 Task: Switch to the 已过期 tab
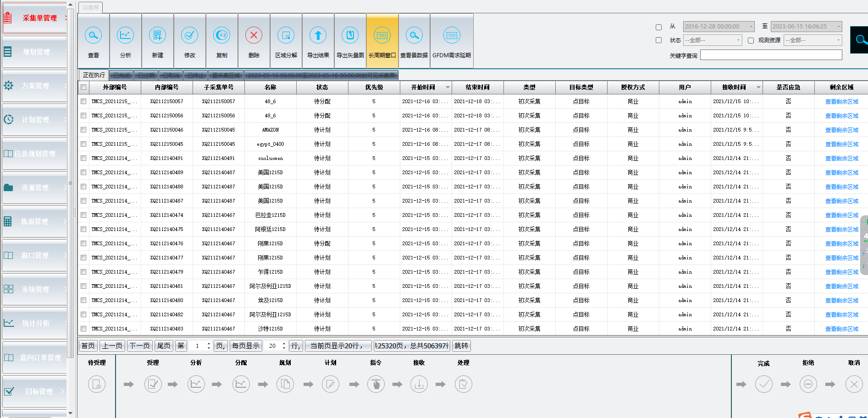[x=146, y=75]
